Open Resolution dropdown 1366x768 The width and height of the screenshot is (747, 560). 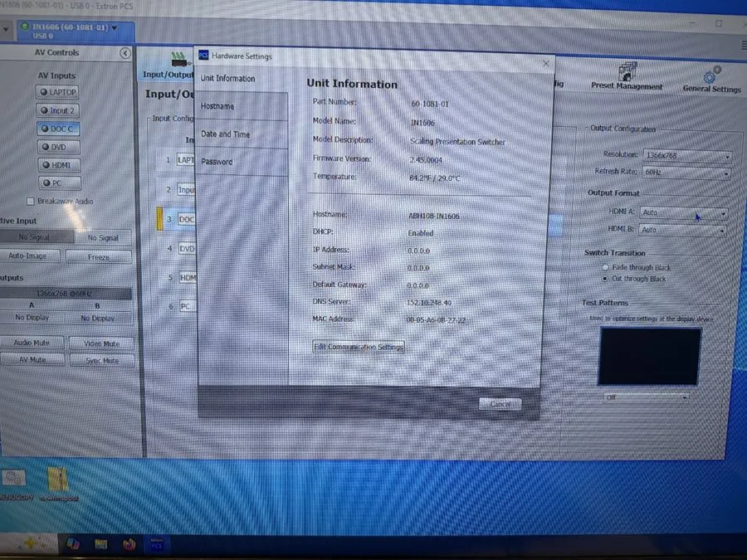pos(687,155)
